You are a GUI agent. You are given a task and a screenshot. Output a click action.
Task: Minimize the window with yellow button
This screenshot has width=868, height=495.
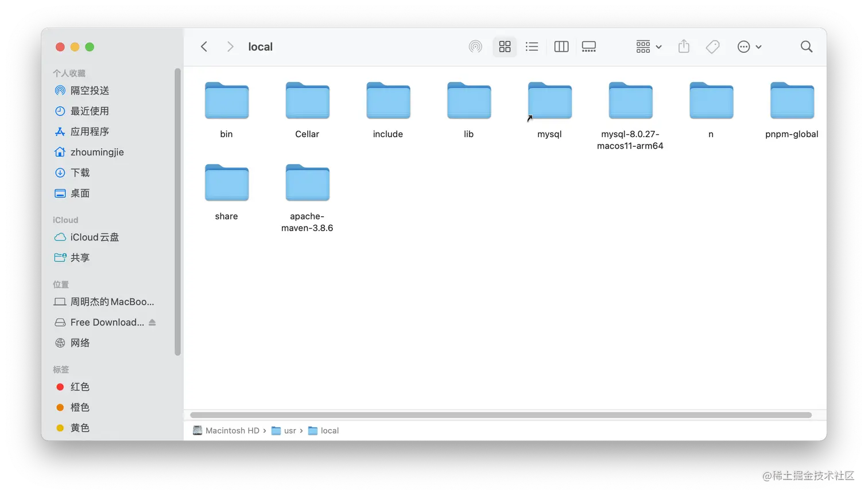(75, 47)
